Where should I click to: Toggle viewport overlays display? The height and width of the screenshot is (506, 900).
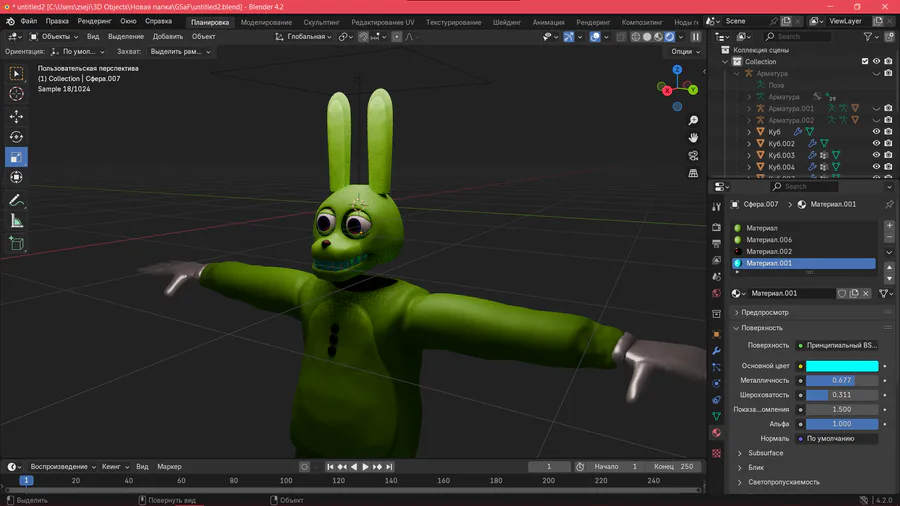(595, 37)
